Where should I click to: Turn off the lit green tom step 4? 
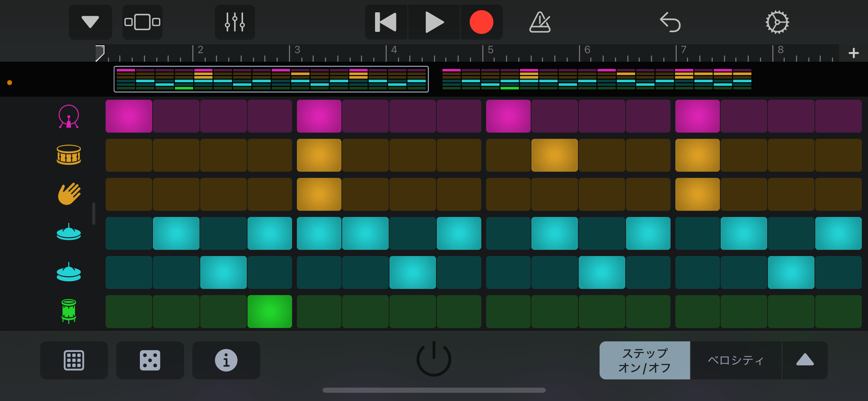(270, 312)
